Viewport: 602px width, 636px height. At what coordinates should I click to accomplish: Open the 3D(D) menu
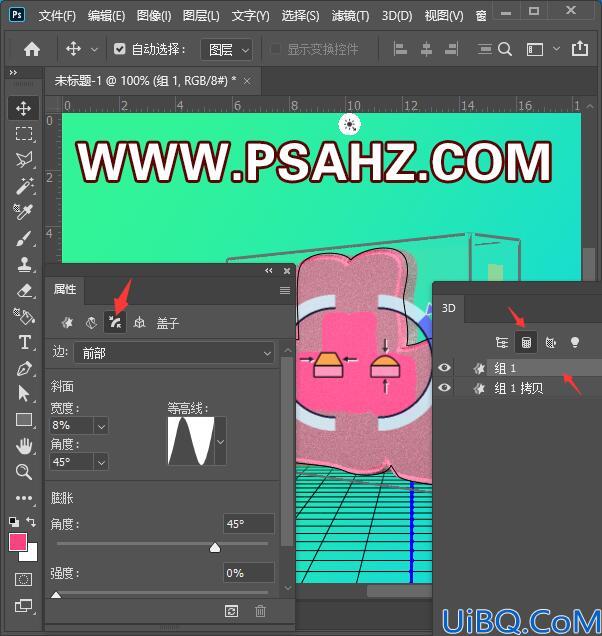[397, 16]
